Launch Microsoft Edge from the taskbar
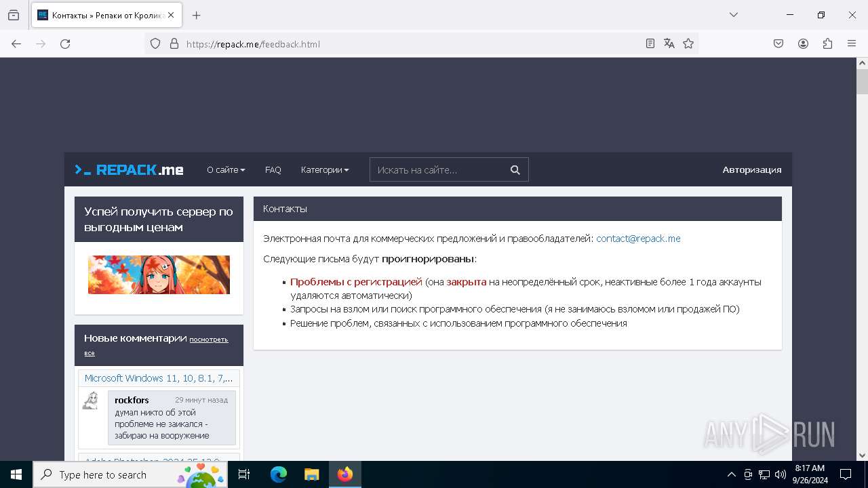Screen dimensions: 868x488 (279, 474)
